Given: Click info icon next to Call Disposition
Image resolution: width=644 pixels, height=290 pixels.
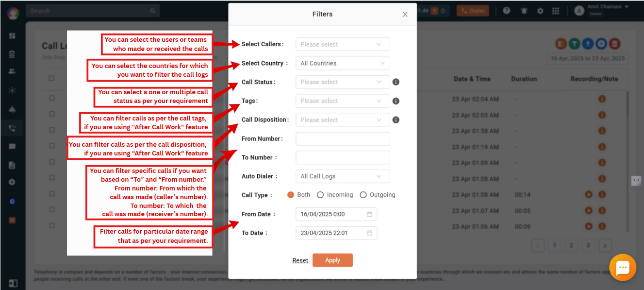Looking at the screenshot, I should tap(396, 119).
